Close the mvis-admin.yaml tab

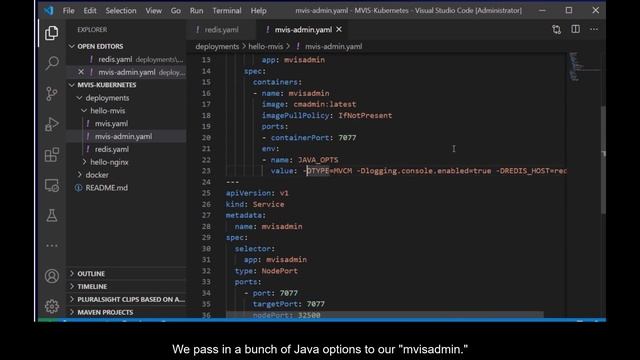tap(339, 29)
